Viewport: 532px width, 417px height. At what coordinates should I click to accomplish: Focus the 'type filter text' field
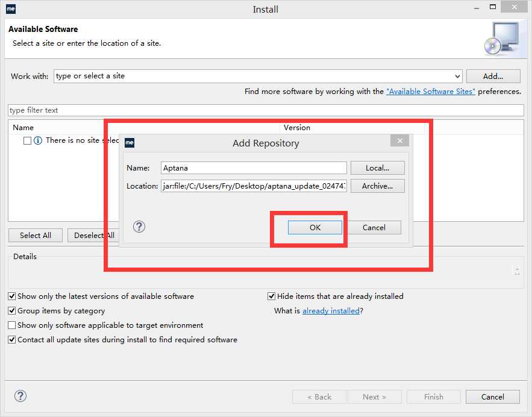tap(266, 110)
